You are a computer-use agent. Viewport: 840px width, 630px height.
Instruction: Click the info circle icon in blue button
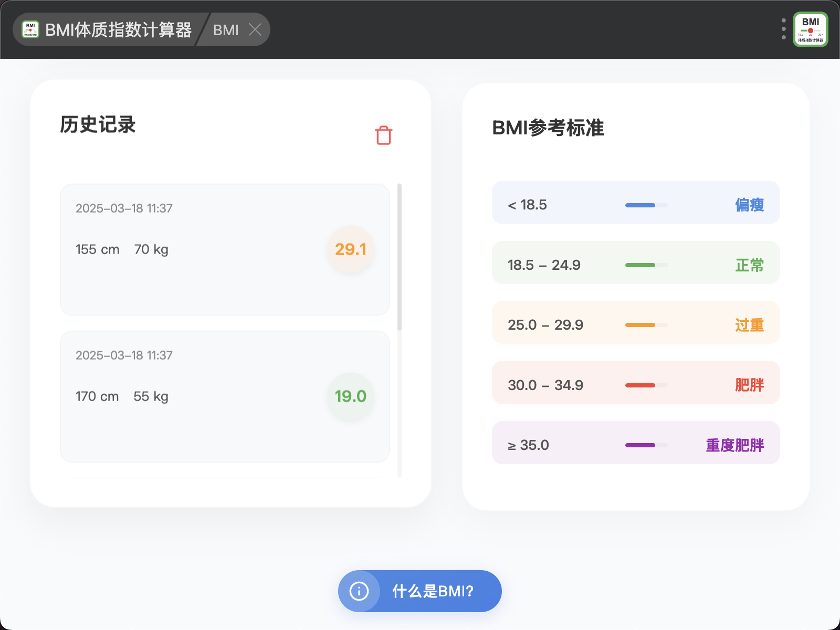click(x=359, y=591)
